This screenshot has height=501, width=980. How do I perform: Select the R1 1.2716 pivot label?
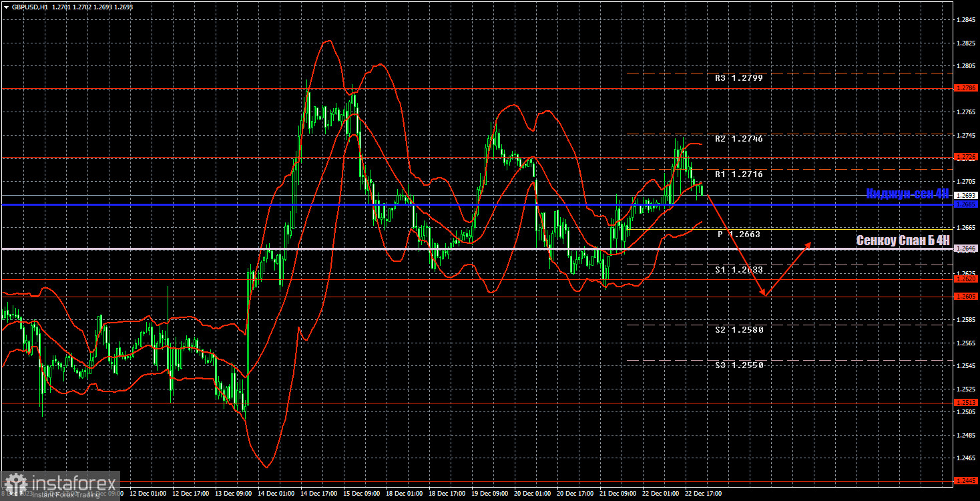[x=738, y=174]
